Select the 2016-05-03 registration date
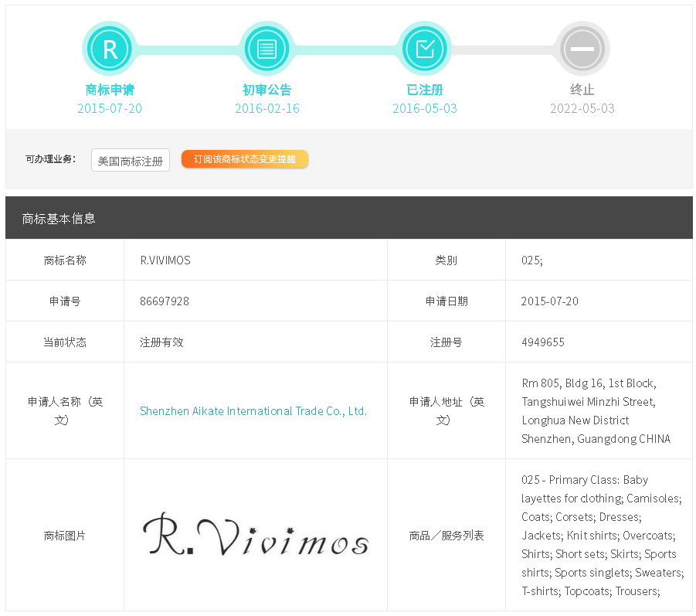Viewport: 696px width, 616px height. (x=425, y=108)
